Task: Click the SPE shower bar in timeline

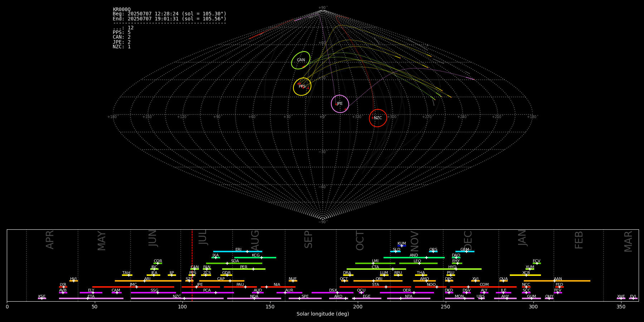Action: click(305, 298)
